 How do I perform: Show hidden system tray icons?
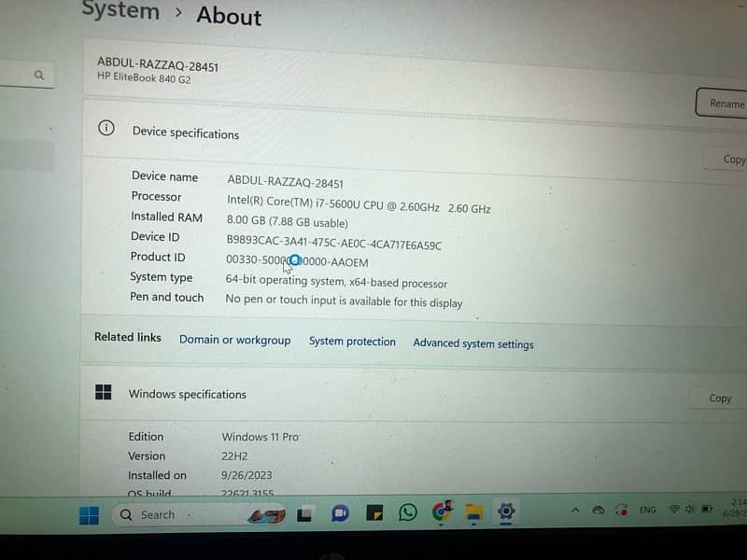[575, 511]
